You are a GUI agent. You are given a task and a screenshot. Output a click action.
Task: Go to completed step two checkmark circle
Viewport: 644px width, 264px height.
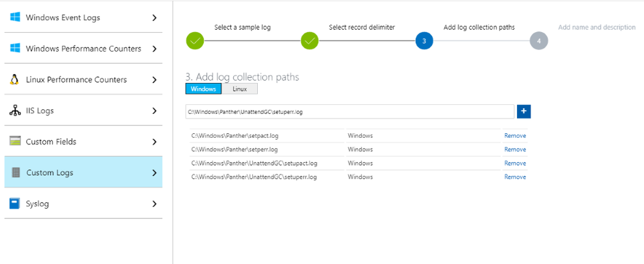(x=309, y=41)
